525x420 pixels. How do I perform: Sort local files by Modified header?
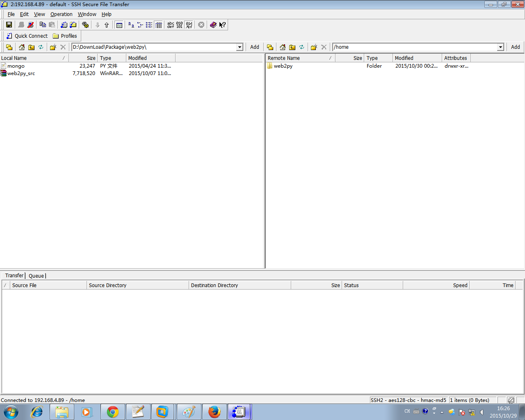coord(151,58)
